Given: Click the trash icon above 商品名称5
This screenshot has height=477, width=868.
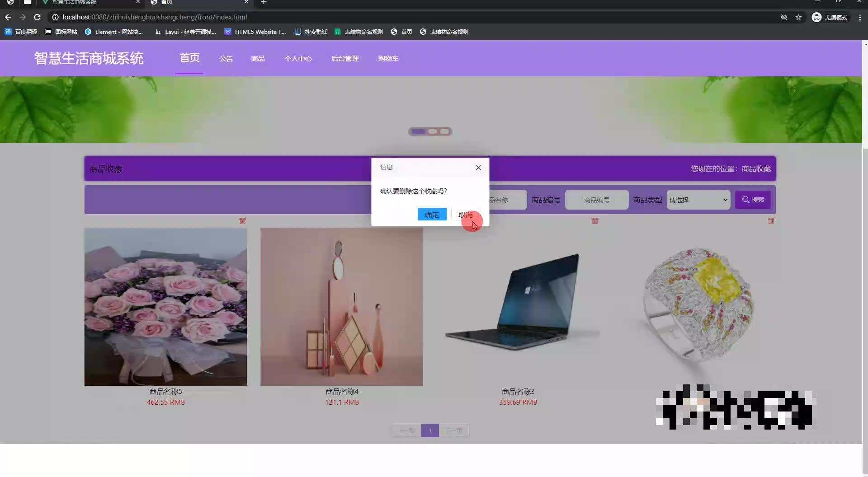Looking at the screenshot, I should pos(242,221).
